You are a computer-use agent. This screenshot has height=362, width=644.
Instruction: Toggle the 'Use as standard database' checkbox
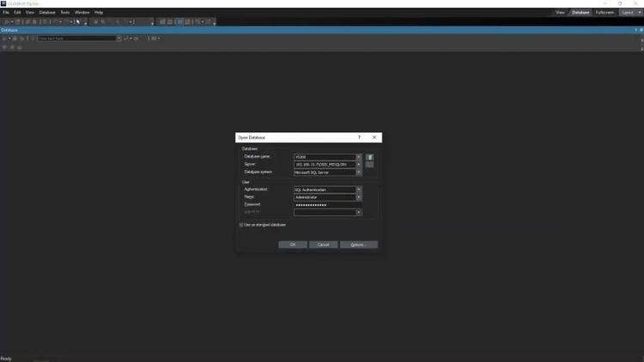pyautogui.click(x=241, y=225)
